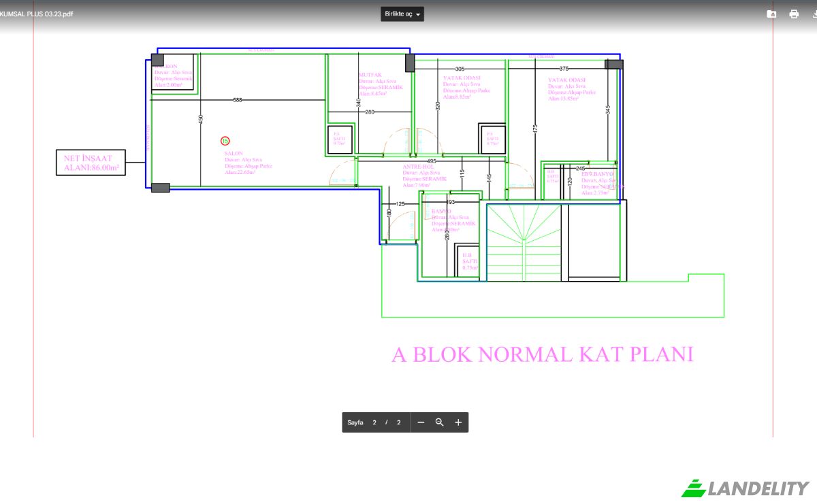The image size is (817, 504).
Task: Click the 'Sayfa' label in the page toolbar
Action: tap(355, 422)
